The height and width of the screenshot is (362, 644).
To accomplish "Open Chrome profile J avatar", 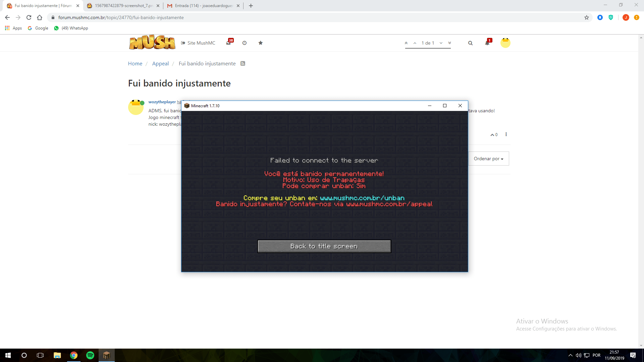I will [626, 17].
